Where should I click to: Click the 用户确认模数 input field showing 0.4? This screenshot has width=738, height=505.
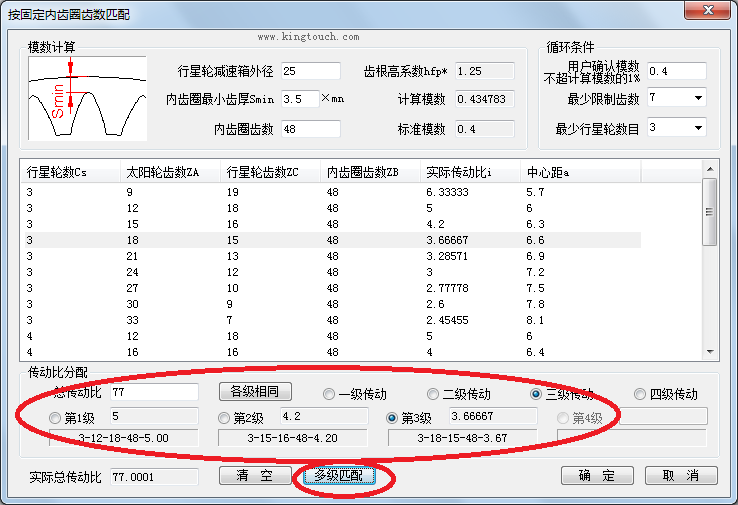click(677, 71)
